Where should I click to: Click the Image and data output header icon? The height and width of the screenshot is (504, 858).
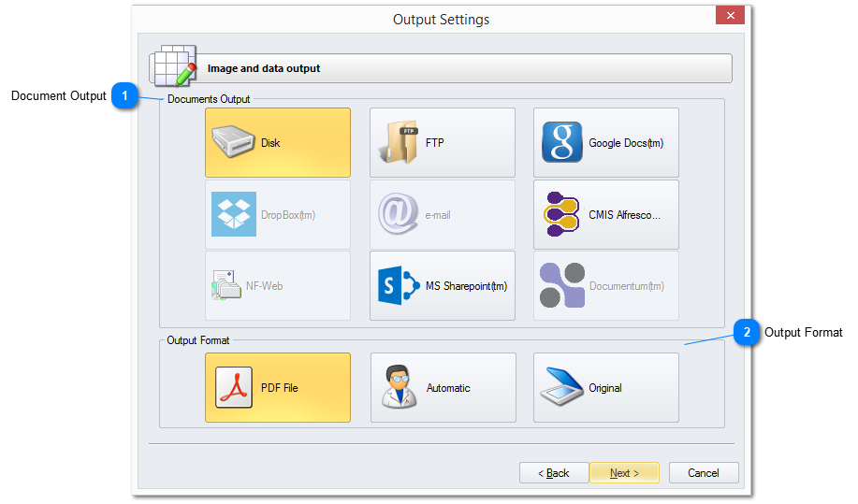click(174, 66)
